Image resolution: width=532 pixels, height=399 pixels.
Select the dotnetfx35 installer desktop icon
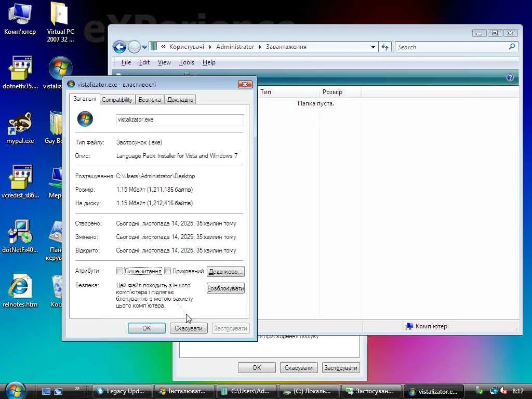(20, 73)
